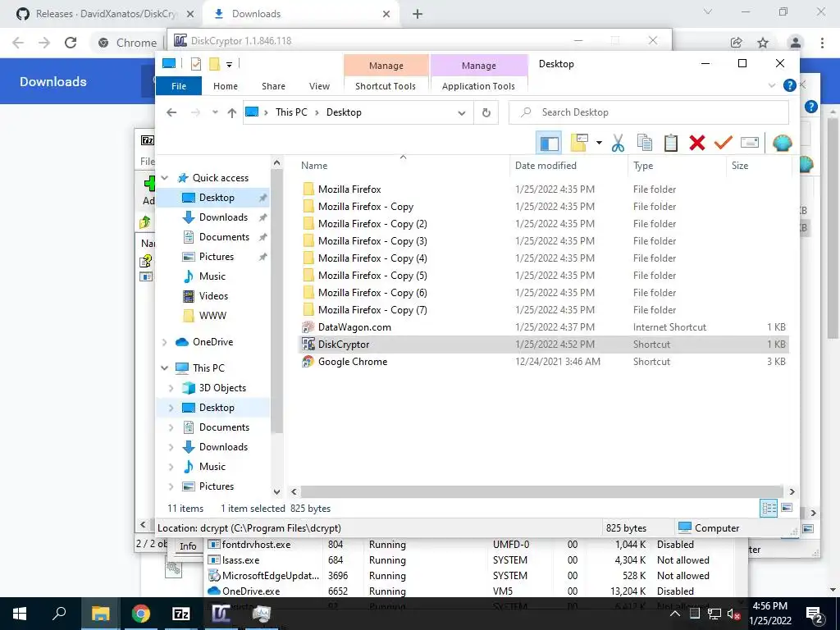
Task: Copy the selected item via toolbar icon
Action: 645,143
